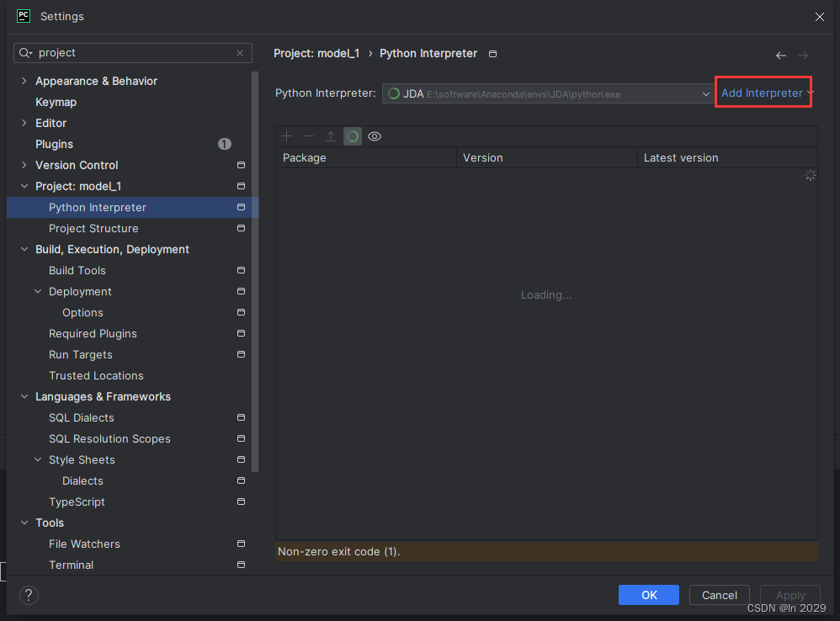Collapse the Project: model_1 section
The height and width of the screenshot is (621, 840).
(x=24, y=186)
